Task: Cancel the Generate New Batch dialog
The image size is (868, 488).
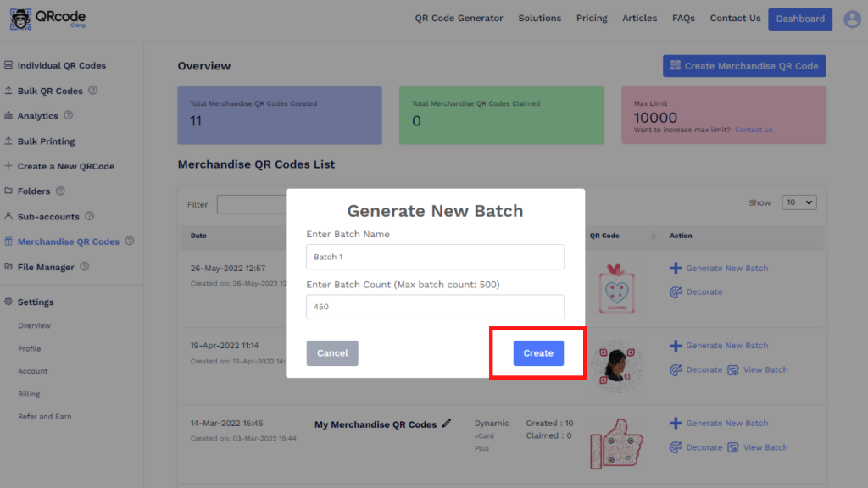Action: pyautogui.click(x=332, y=352)
